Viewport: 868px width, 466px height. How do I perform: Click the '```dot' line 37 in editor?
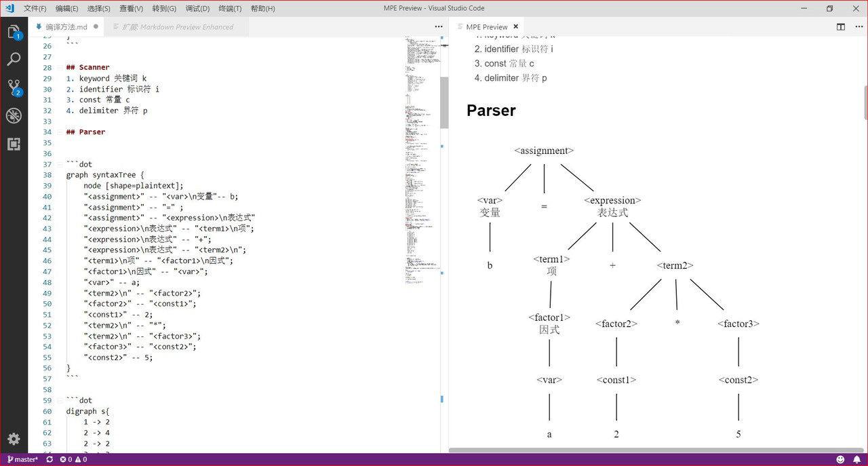79,164
